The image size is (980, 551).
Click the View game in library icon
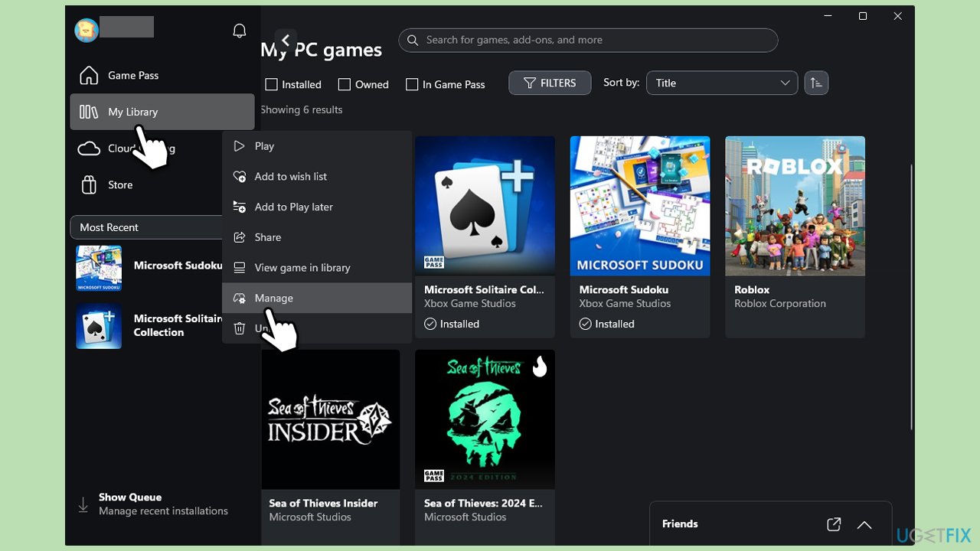tap(240, 268)
